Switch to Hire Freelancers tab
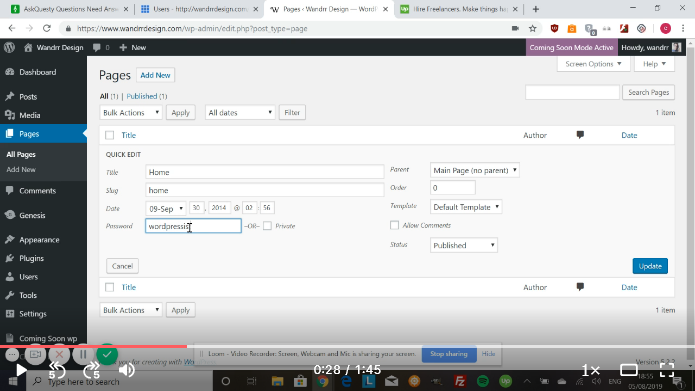Viewport: 695px width, 391px height. [459, 9]
